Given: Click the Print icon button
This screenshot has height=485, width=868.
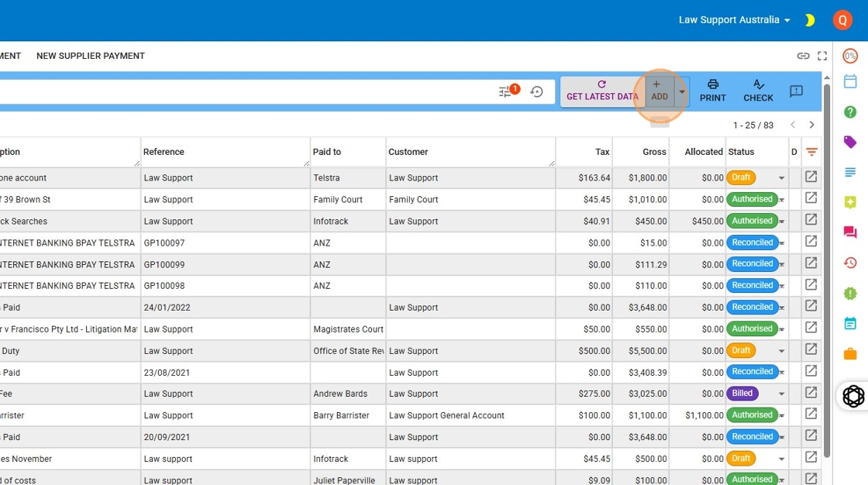Looking at the screenshot, I should (712, 91).
